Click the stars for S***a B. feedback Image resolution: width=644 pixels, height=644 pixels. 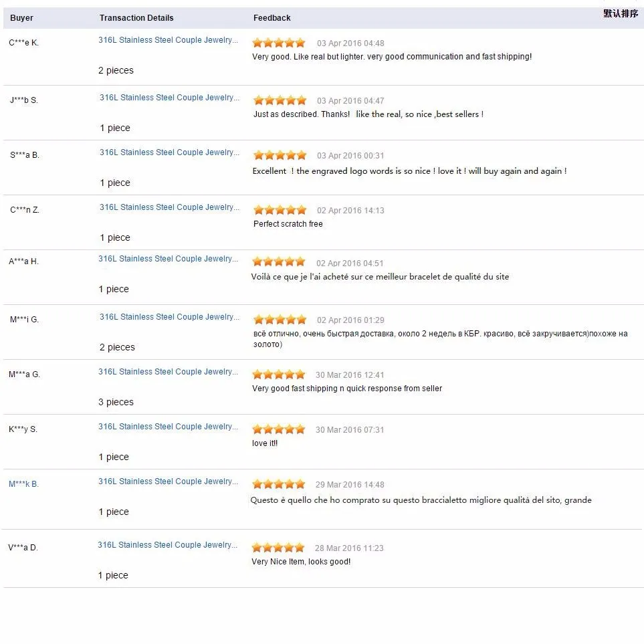(x=280, y=155)
